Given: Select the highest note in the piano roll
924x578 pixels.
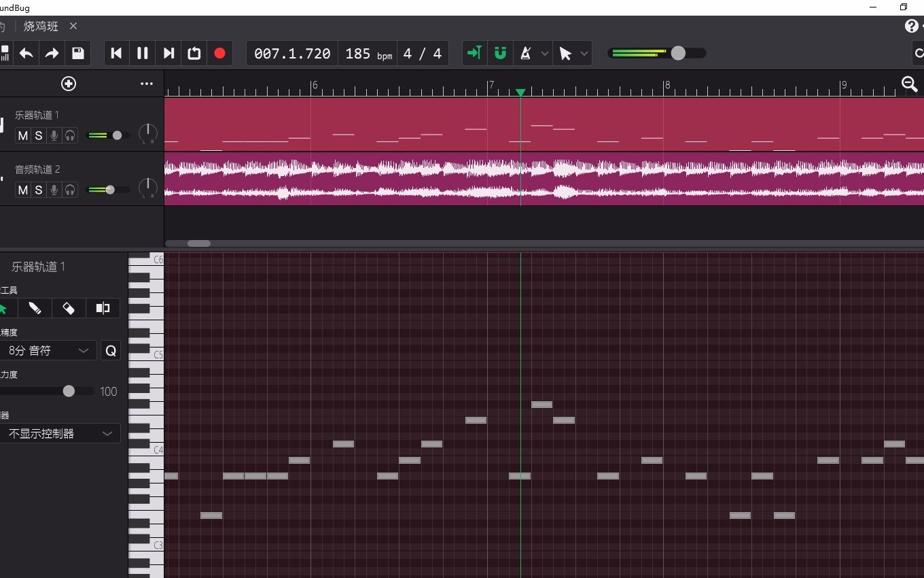Looking at the screenshot, I should [x=541, y=405].
